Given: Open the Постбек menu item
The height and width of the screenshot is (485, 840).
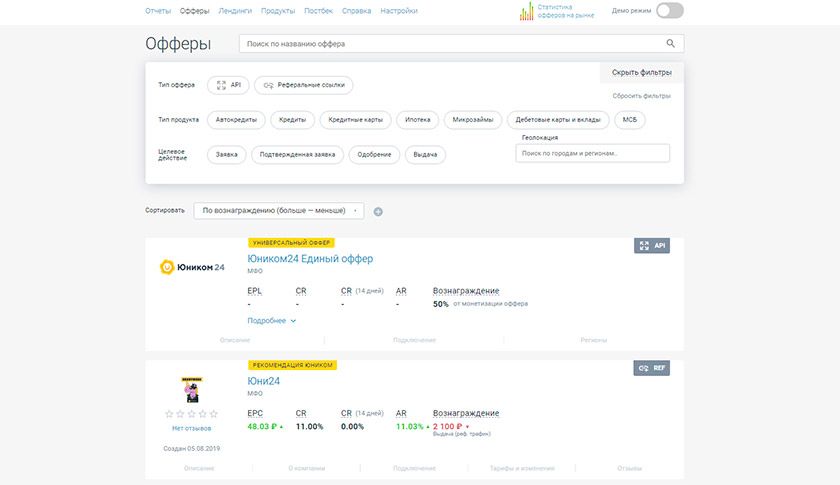Looking at the screenshot, I should [319, 11].
